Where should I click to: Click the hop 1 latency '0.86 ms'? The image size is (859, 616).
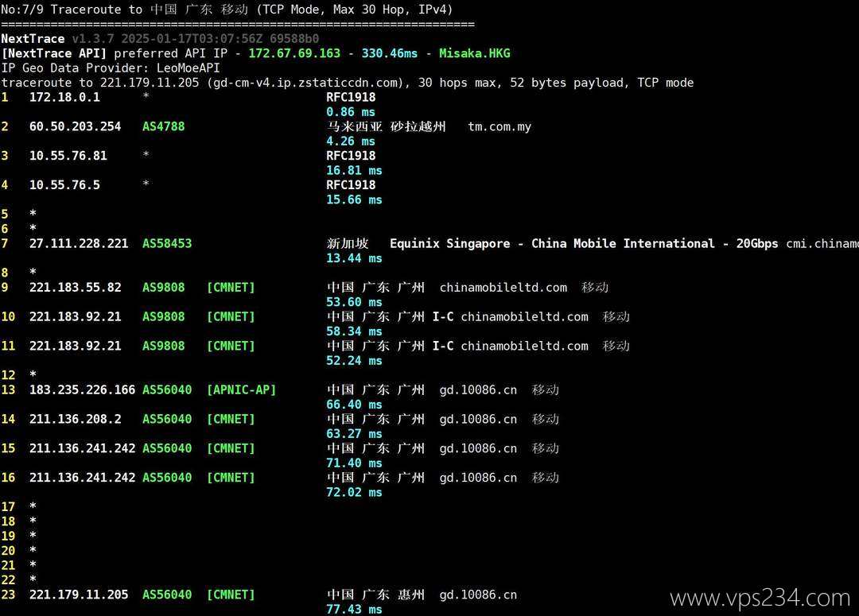[351, 112]
